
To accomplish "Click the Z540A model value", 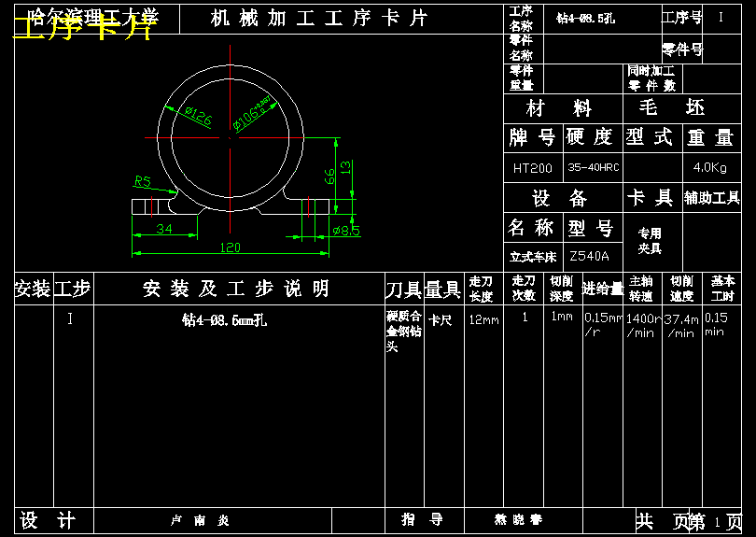I will (589, 256).
